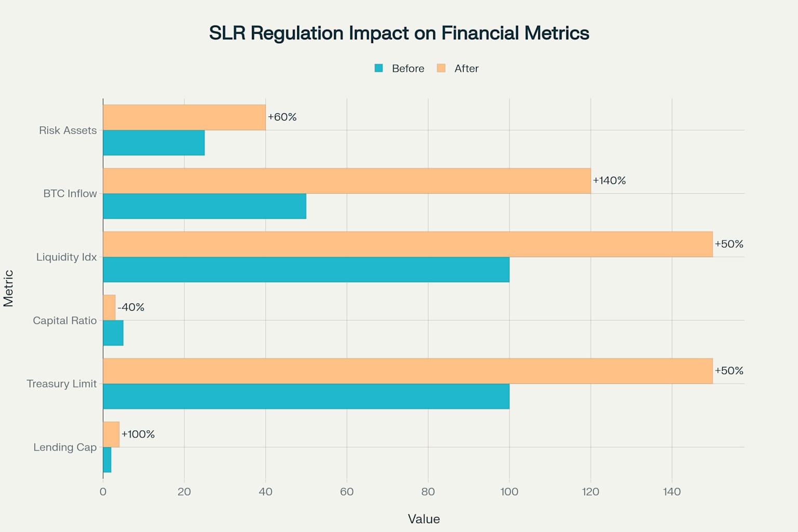Click the orange After legend swatch
This screenshot has width=798, height=532.
(441, 68)
